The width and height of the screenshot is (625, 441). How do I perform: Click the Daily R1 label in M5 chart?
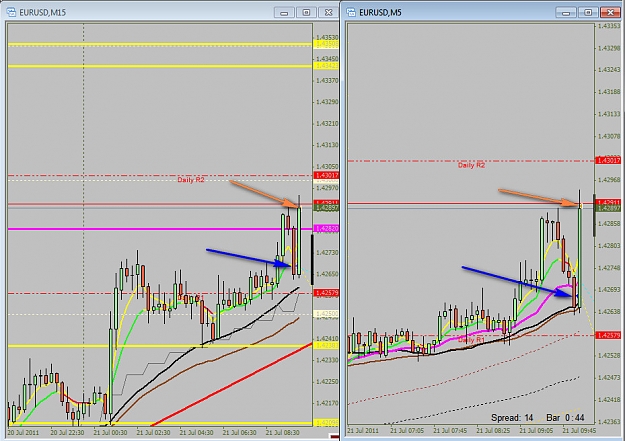[471, 340]
